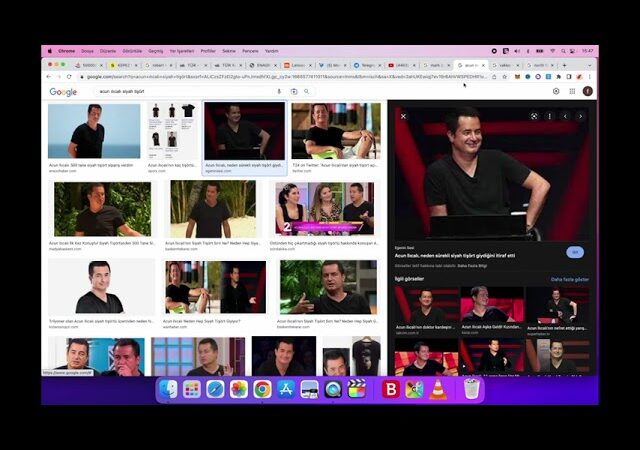640x450 pixels.
Task: Click 'Daha fazla göster' link
Action: tap(569, 279)
